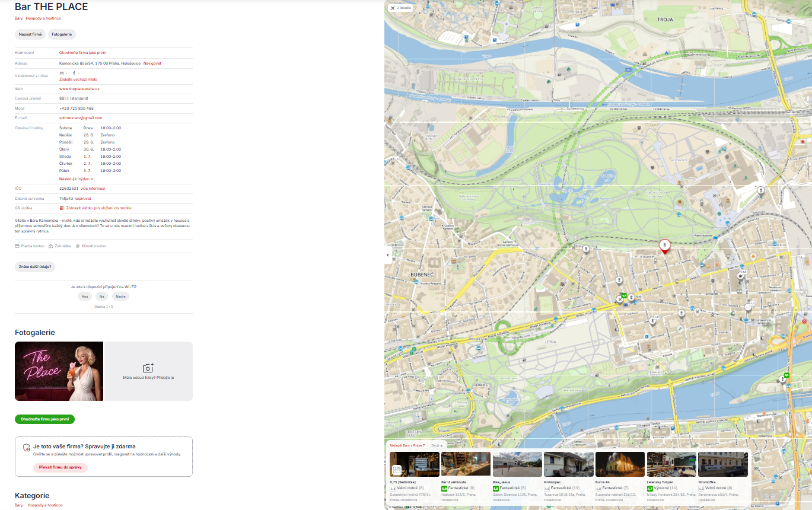Open the Bar U velblouda thumbnail
The height and width of the screenshot is (510, 812).
(466, 464)
